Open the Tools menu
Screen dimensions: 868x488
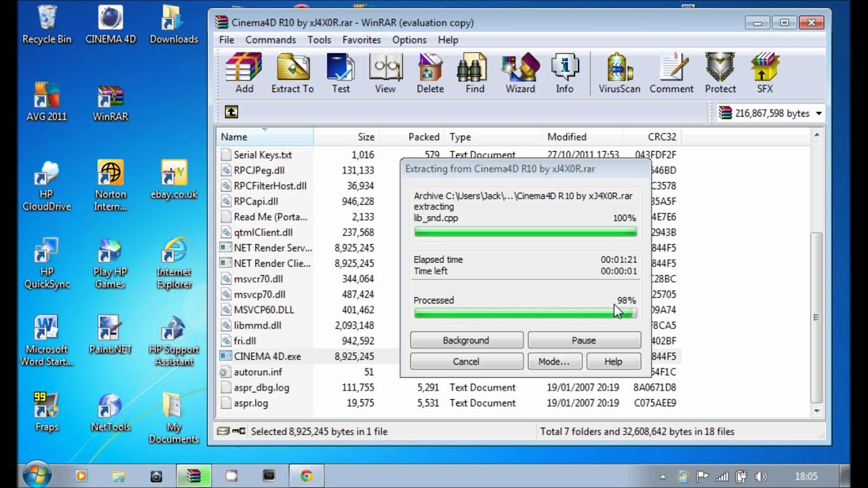tap(319, 40)
